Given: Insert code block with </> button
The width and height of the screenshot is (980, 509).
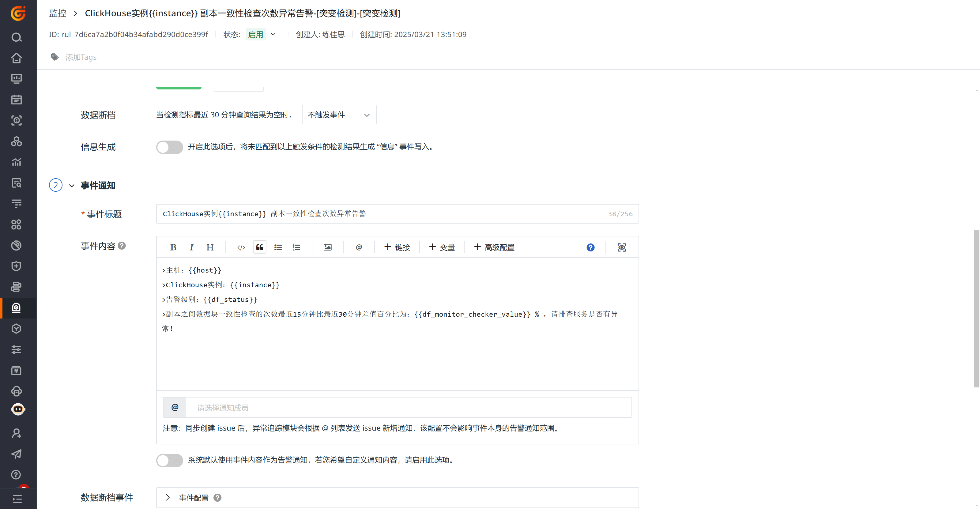Looking at the screenshot, I should [x=241, y=247].
